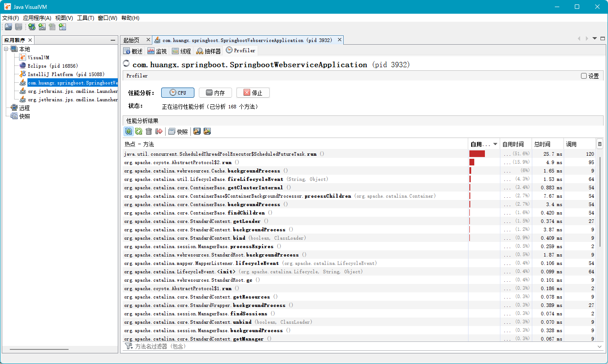Switch to the 起始页 tab
This screenshot has width=608, height=364.
(x=131, y=40)
